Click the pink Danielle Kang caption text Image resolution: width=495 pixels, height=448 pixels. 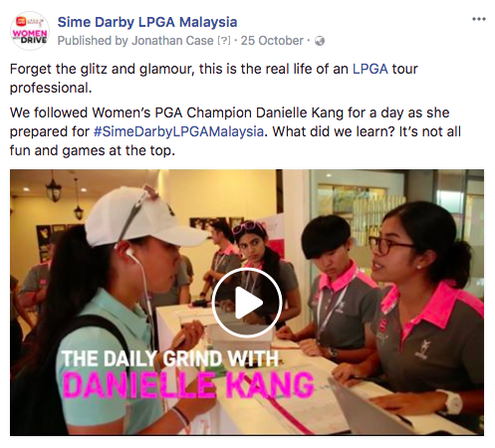[188, 385]
